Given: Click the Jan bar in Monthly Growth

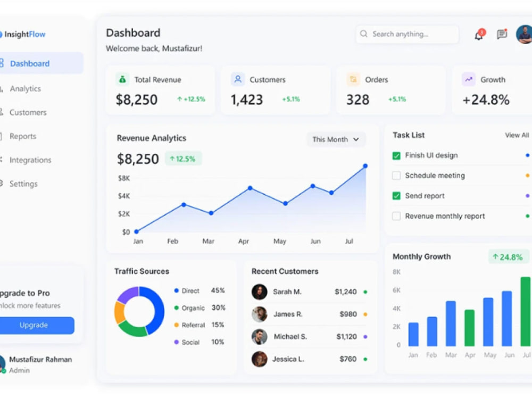Looking at the screenshot, I should point(413,334).
